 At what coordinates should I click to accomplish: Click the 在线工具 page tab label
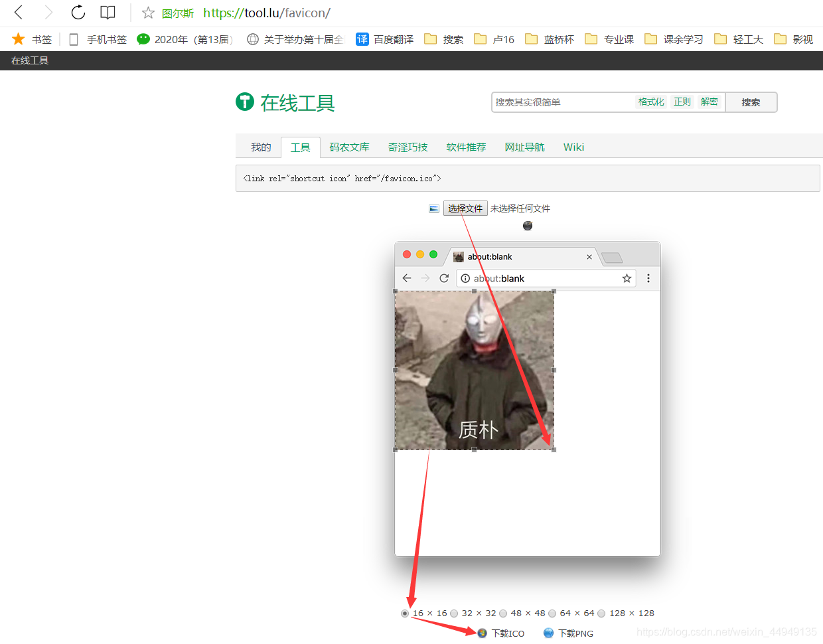(30, 60)
